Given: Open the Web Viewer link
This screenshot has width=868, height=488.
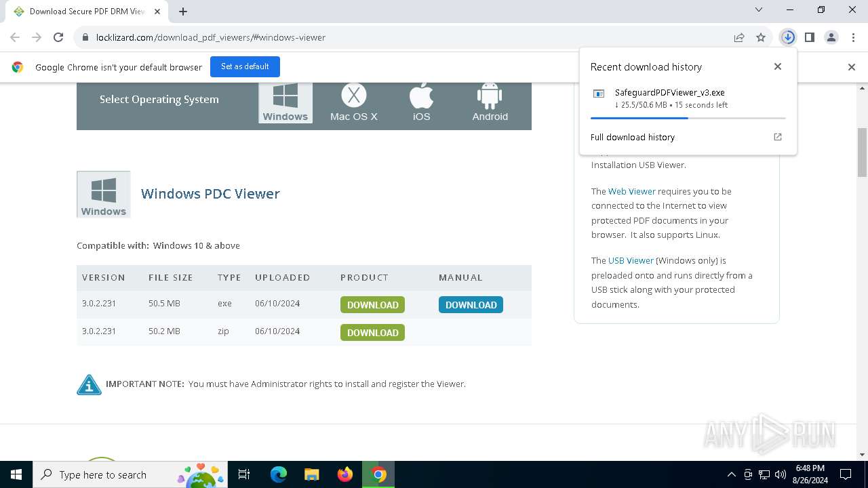Looking at the screenshot, I should tap(631, 191).
